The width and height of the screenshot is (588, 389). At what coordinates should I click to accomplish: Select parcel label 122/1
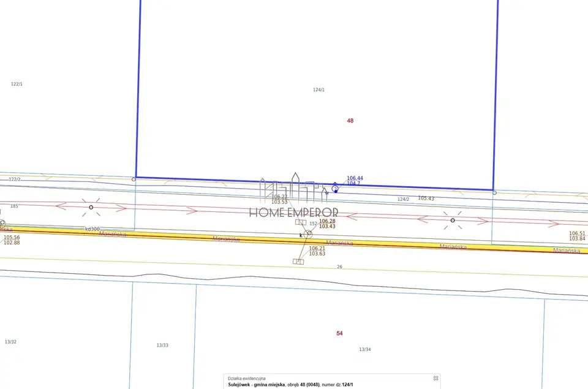(17, 84)
